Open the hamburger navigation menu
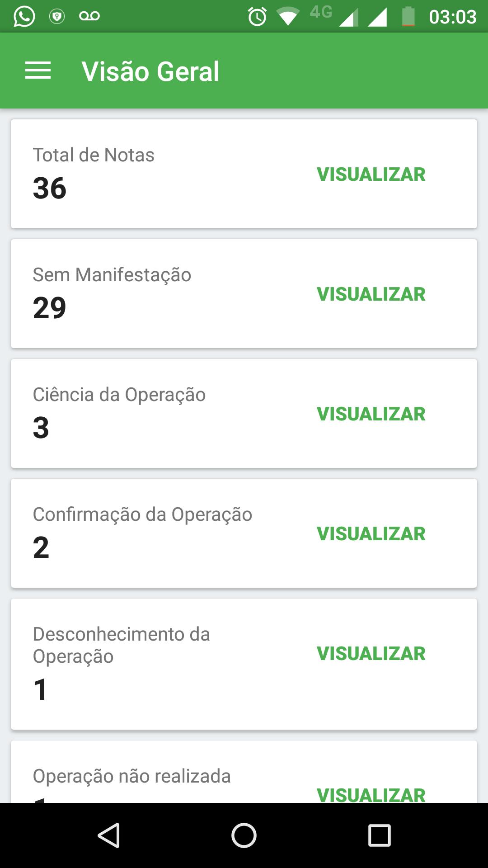This screenshot has height=868, width=488. [x=38, y=71]
